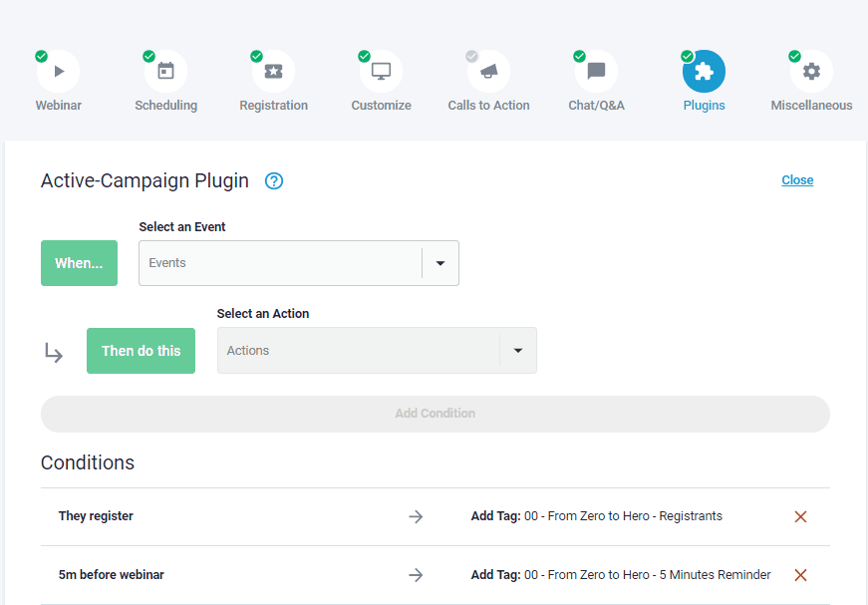The height and width of the screenshot is (605, 868).
Task: Open the Miscellaneous gear icon
Action: (811, 72)
